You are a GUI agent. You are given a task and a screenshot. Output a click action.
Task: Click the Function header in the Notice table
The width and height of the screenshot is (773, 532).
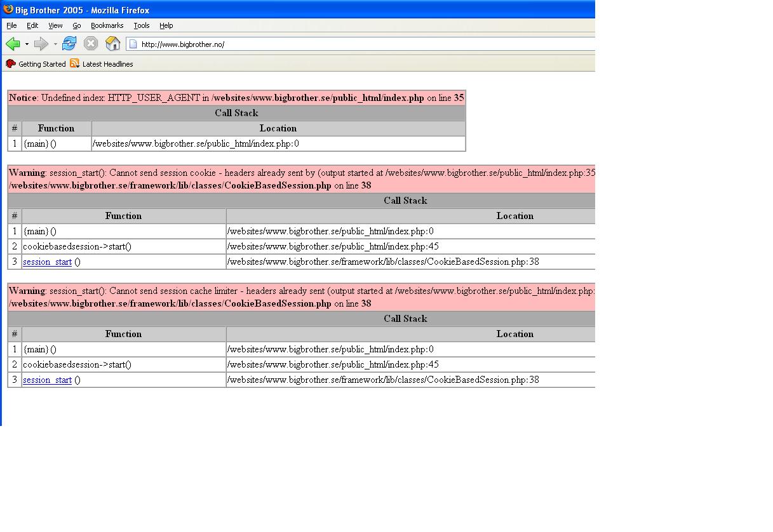click(x=56, y=128)
